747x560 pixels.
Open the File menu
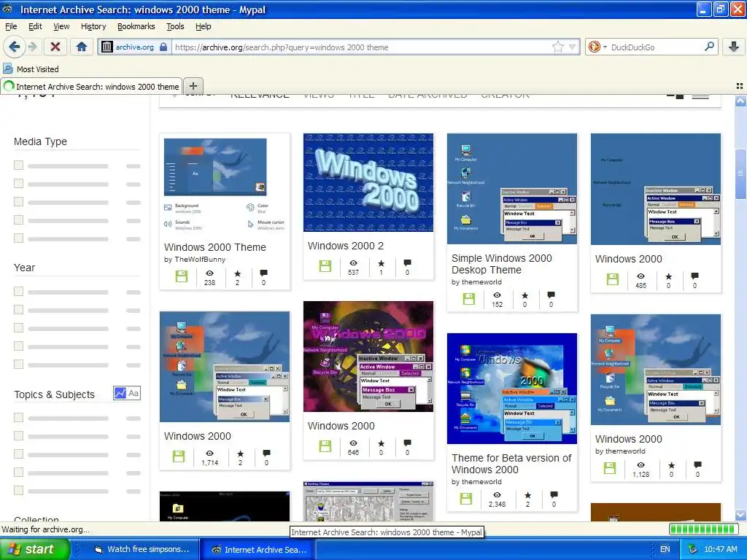pyautogui.click(x=11, y=26)
